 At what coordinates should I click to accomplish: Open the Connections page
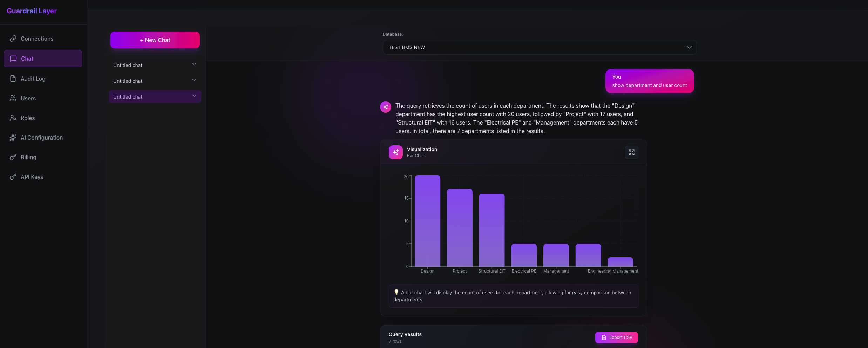click(x=43, y=39)
